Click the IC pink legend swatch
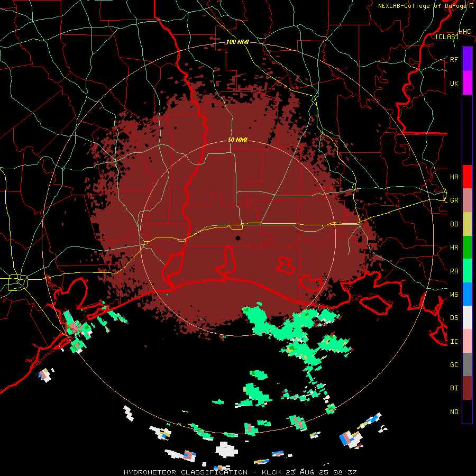 click(x=467, y=341)
